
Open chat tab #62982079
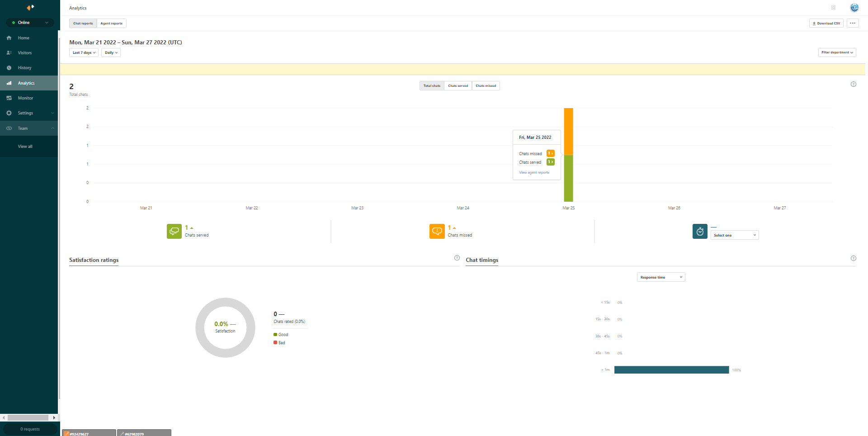(x=144, y=433)
